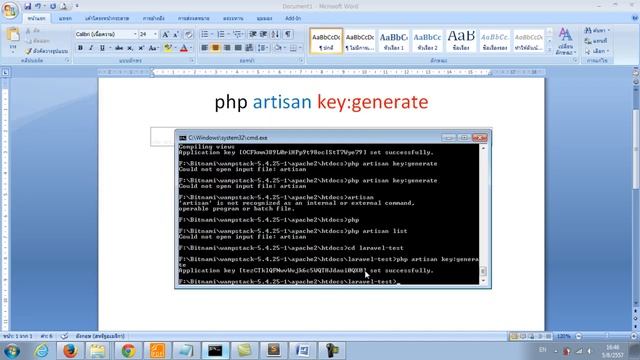Viewport: 640px width, 360px height.
Task: Toggle show paragraph marks ¶
Action: [288, 34]
